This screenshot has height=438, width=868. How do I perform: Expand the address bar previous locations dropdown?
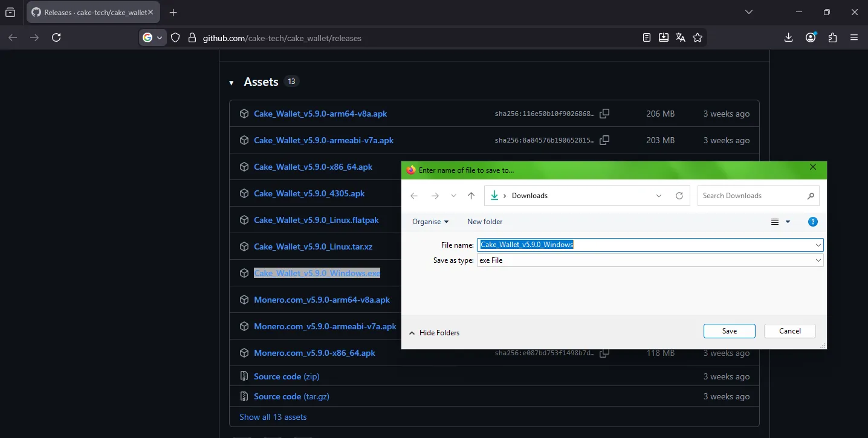pyautogui.click(x=659, y=196)
